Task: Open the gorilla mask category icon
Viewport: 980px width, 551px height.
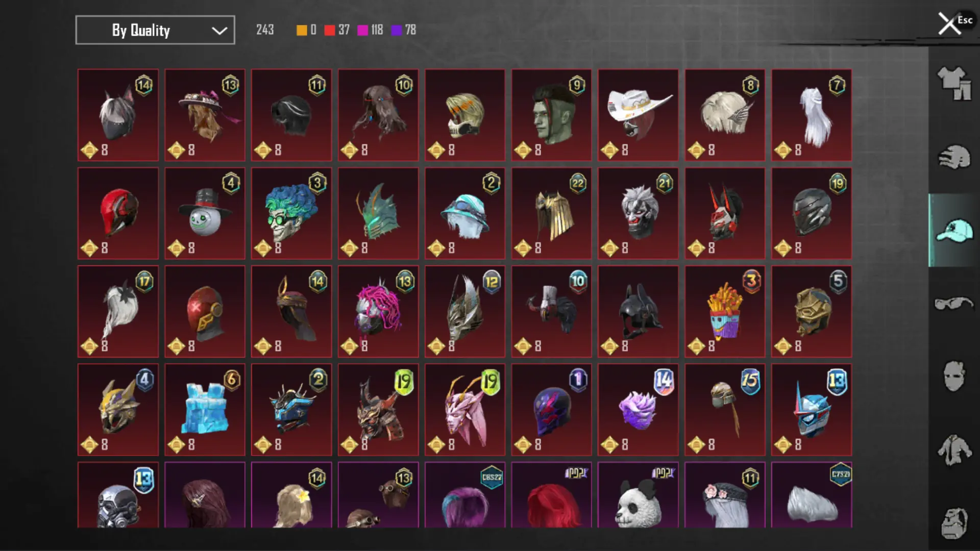Action: pyautogui.click(x=954, y=523)
